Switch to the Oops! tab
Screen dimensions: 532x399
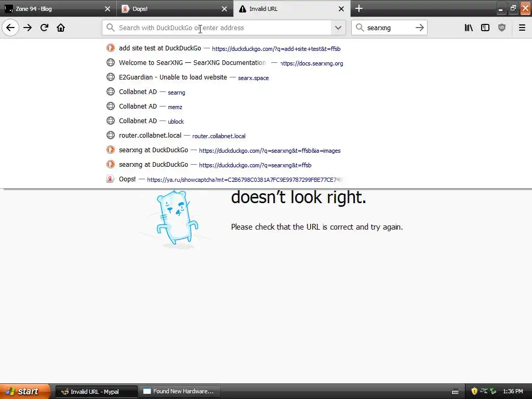175,9
